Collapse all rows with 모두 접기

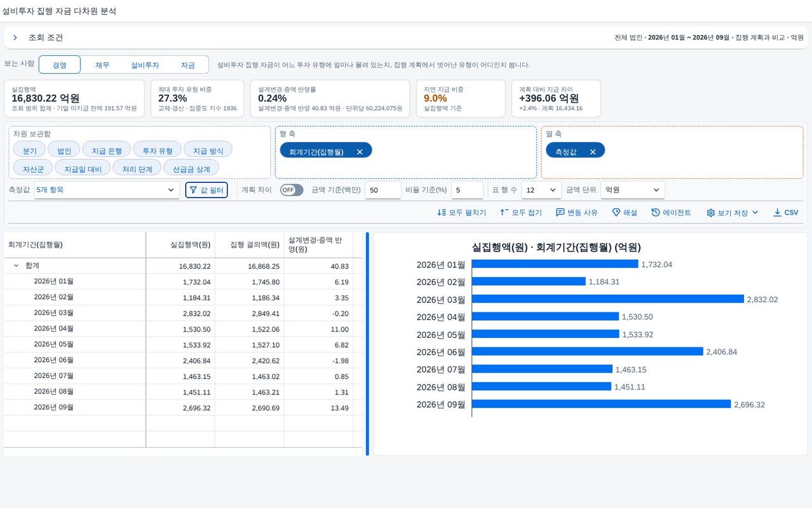point(521,213)
